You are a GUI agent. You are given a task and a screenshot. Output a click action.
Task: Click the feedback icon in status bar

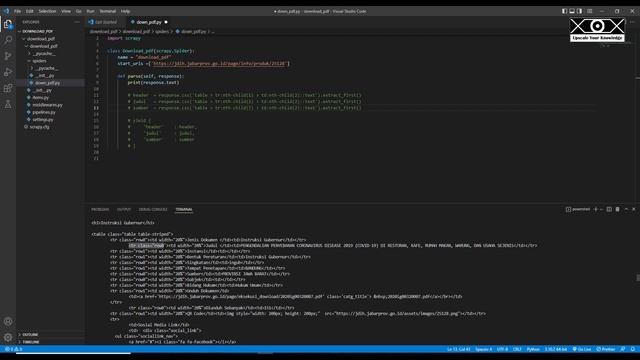coord(623,349)
